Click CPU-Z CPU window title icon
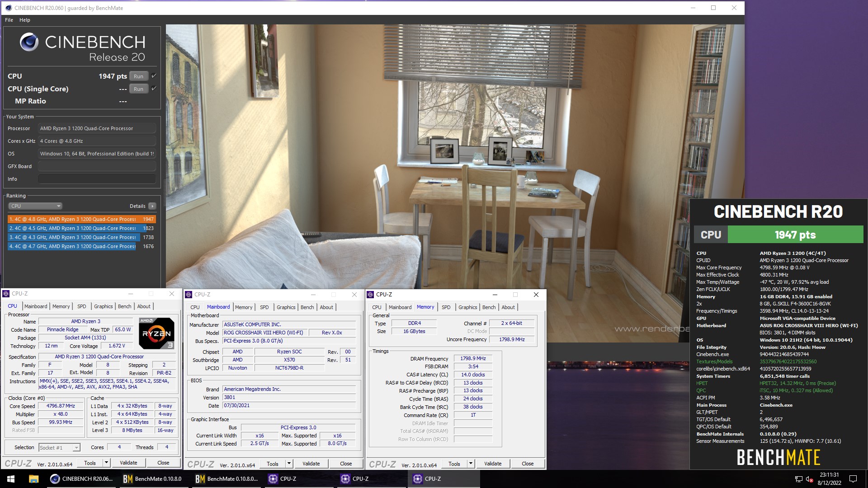The height and width of the screenshot is (488, 868). point(6,294)
